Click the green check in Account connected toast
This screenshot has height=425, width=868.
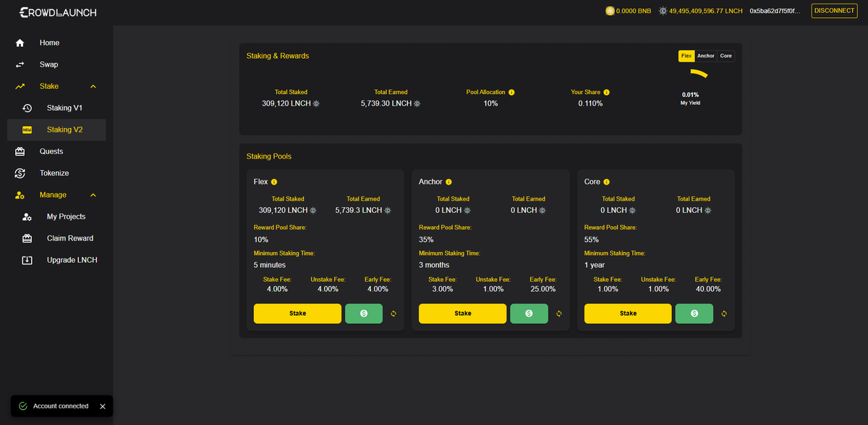pyautogui.click(x=23, y=406)
